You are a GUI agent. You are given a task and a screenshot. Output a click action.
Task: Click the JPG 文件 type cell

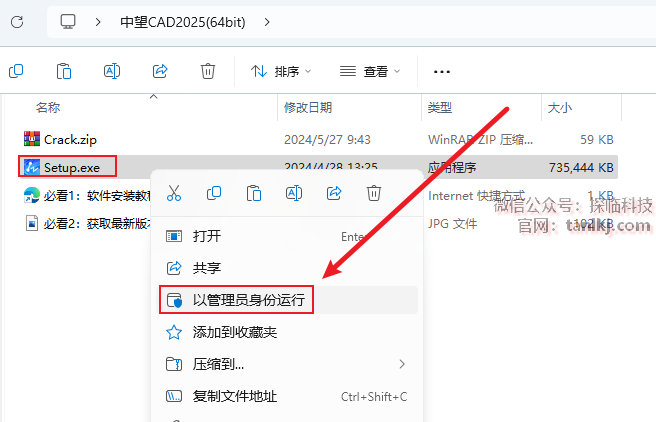pos(452,223)
